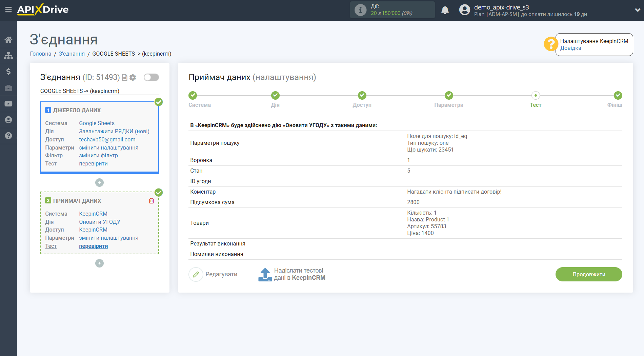Add a step below data source
The height and width of the screenshot is (356, 644).
(99, 182)
